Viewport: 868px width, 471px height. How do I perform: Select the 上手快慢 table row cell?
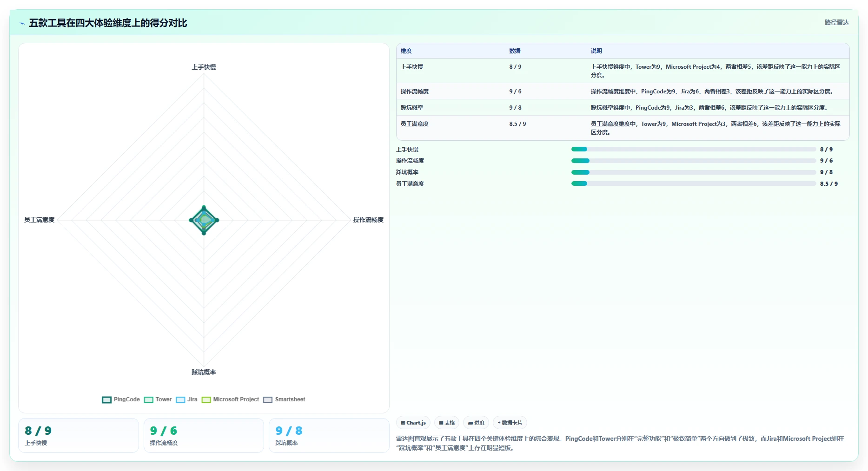pyautogui.click(x=412, y=67)
